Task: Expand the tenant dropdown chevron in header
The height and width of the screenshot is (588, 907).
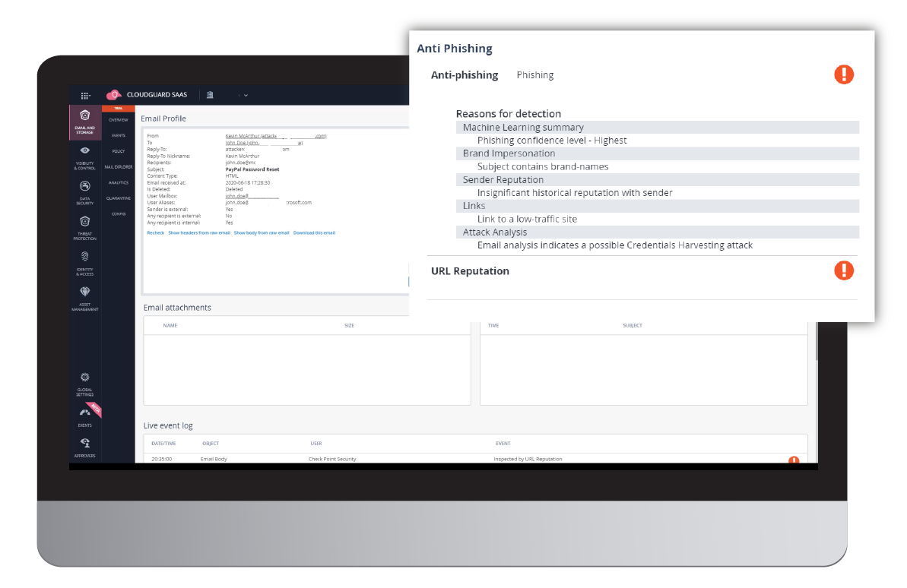Action: (x=246, y=96)
